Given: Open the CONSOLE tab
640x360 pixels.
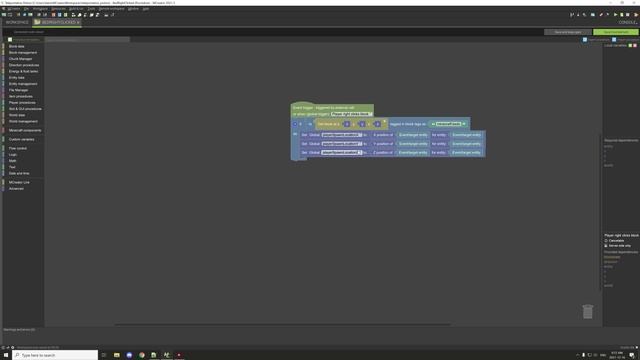Looking at the screenshot, I should click(x=628, y=22).
